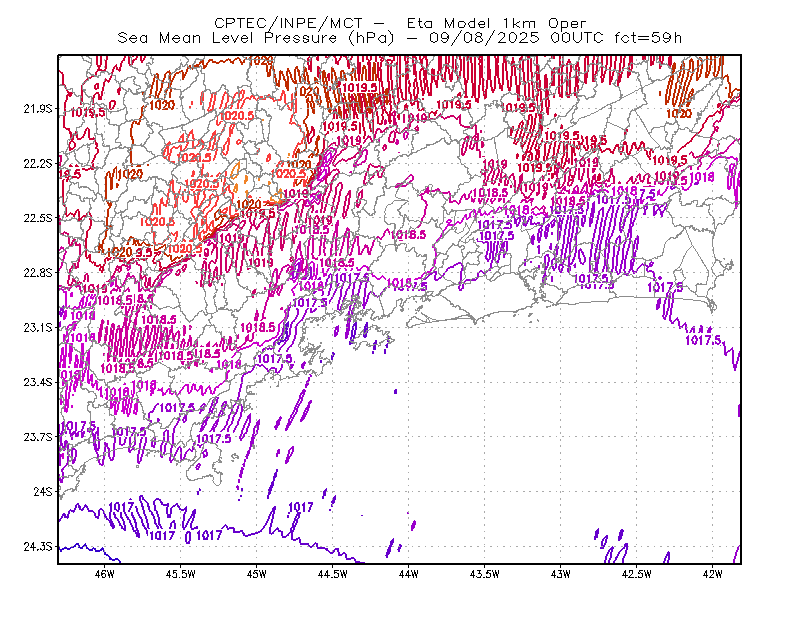Click the 'fct=59h' forecast hour text
This screenshot has height=618, width=800.
648,38
